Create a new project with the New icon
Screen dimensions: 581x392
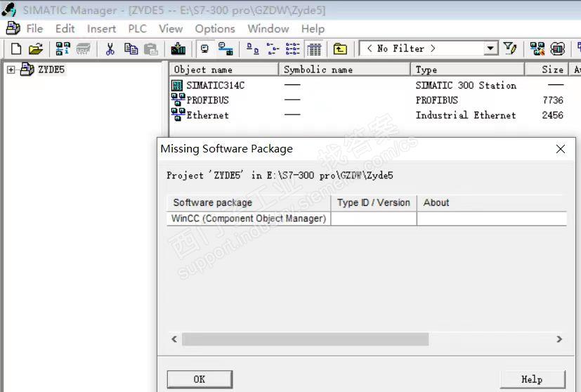coord(16,48)
